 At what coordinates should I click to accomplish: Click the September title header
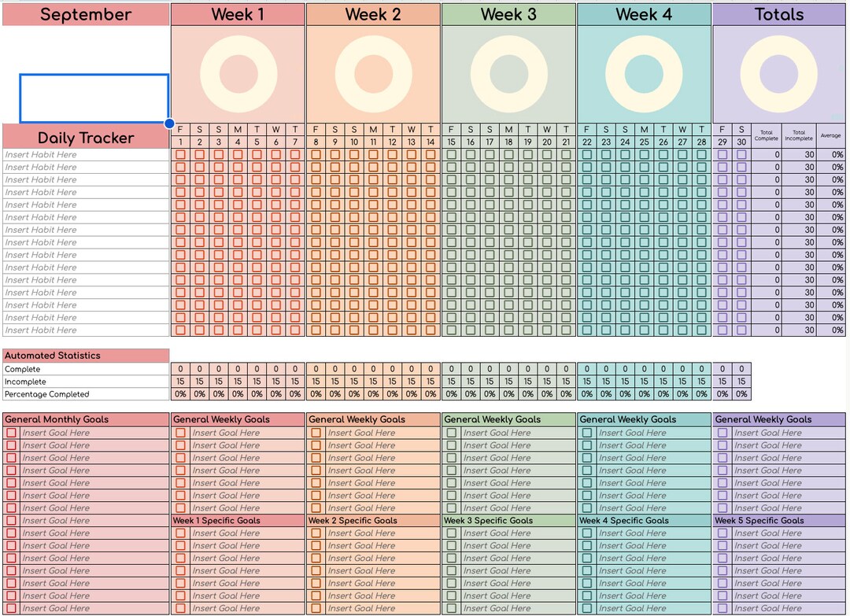(85, 14)
